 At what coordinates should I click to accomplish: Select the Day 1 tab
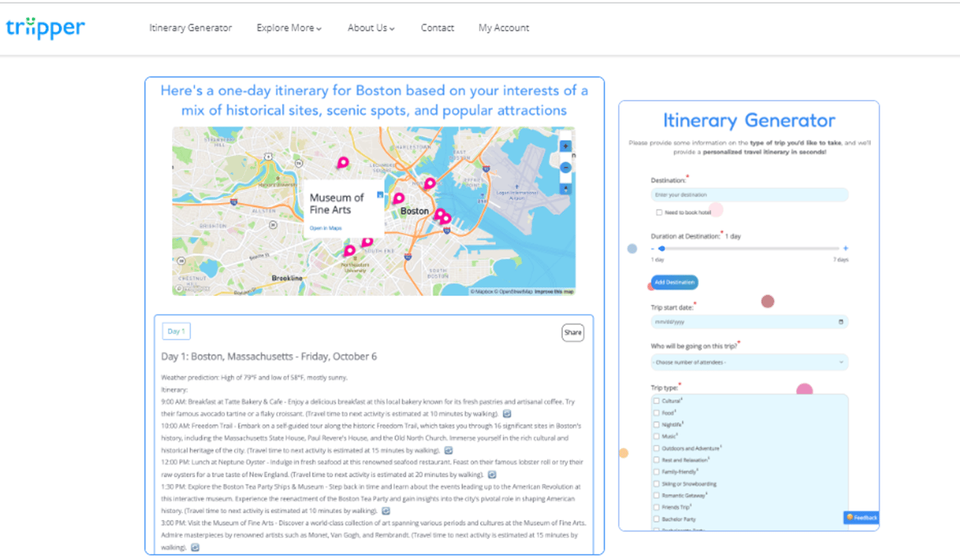(x=176, y=331)
